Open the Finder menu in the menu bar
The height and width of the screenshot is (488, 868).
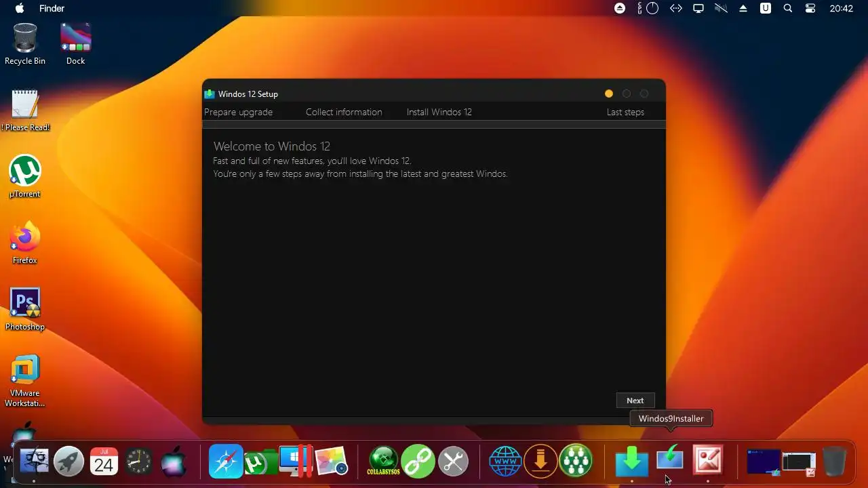(52, 8)
